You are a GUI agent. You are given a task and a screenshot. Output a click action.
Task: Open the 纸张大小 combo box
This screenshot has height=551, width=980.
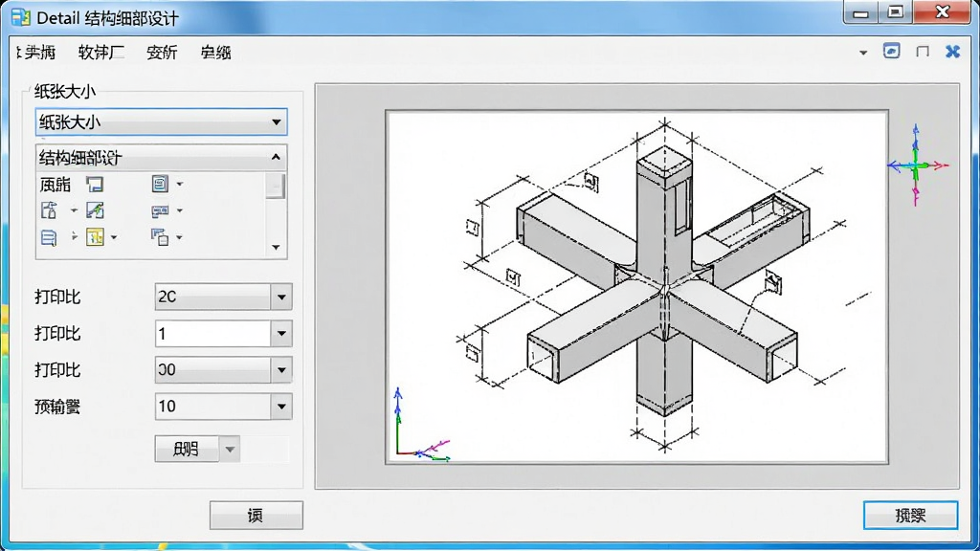[x=161, y=121]
